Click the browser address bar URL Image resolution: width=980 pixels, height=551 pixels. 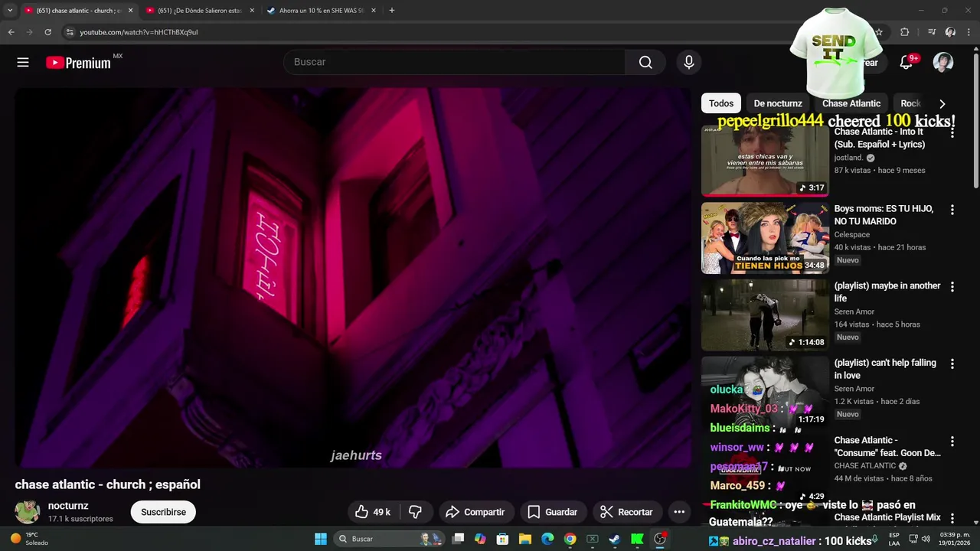139,32
